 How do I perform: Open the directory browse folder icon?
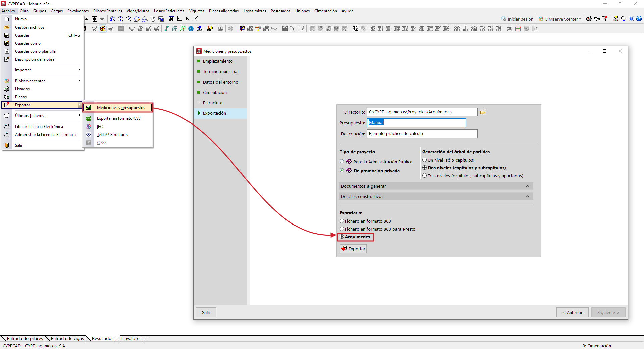coord(483,112)
